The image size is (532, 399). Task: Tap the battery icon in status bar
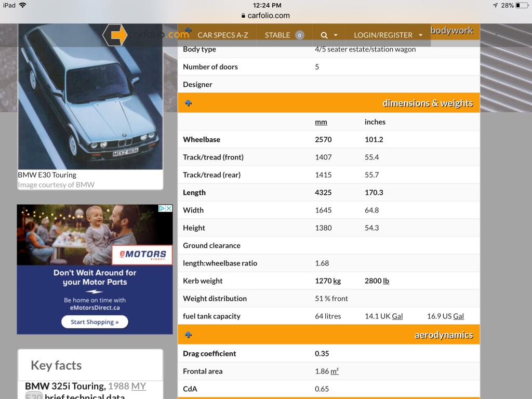[x=522, y=5]
